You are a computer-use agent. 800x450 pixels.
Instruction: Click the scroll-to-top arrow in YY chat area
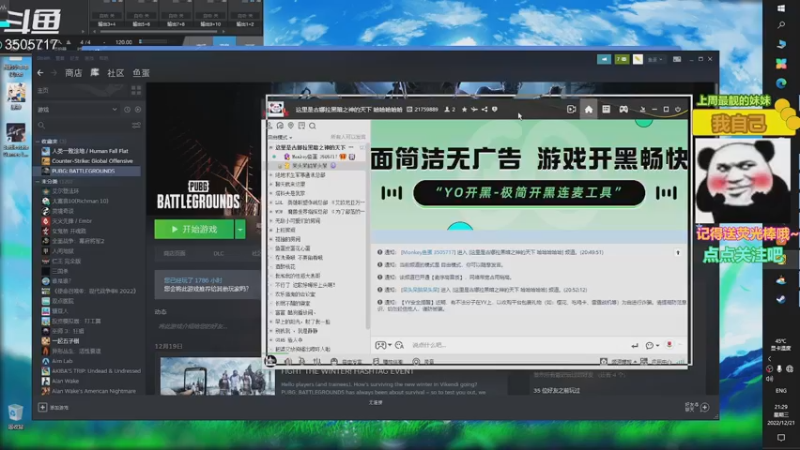coord(678,253)
